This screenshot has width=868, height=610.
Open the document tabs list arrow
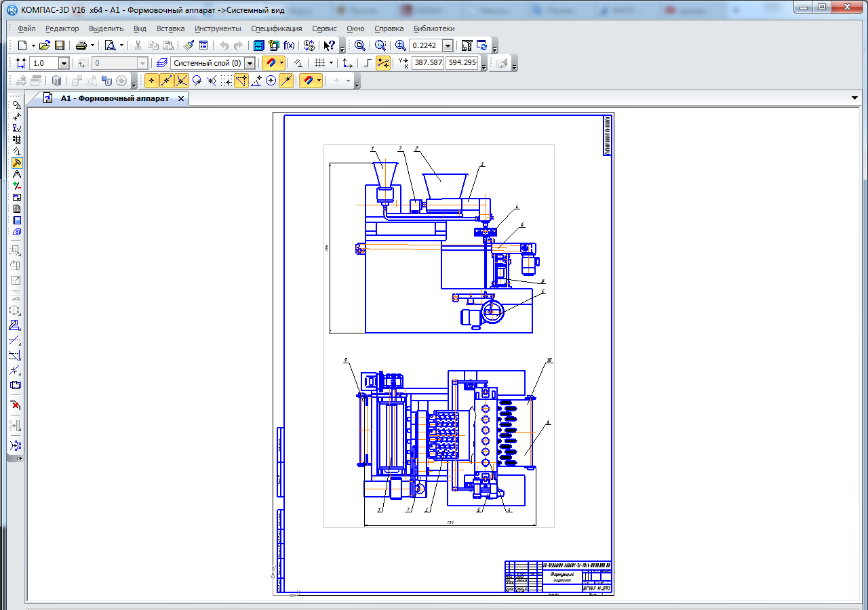coord(854,98)
